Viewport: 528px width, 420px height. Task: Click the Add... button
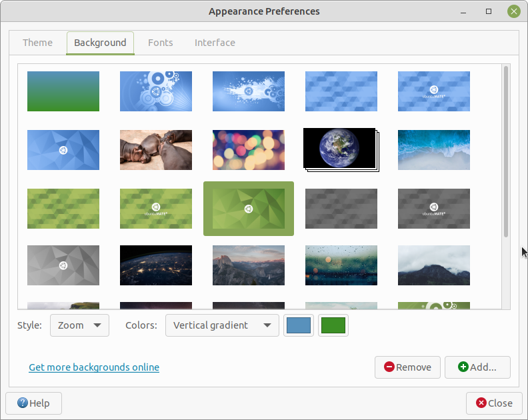[477, 367]
